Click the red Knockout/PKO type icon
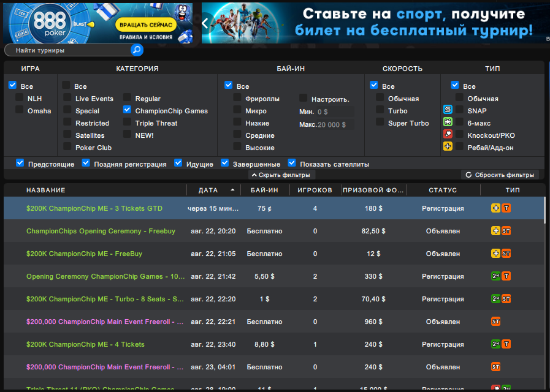 (x=448, y=134)
